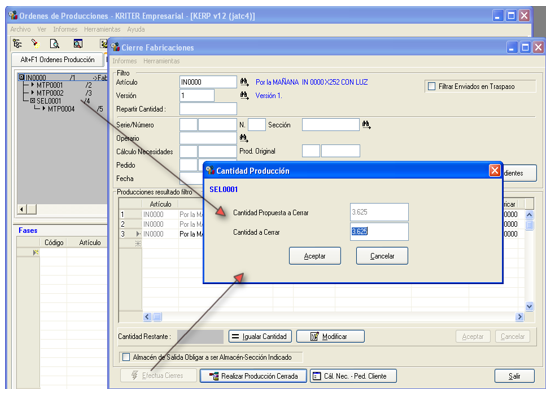Click the Artículo filter input field
This screenshot has width=551, height=393.
click(208, 82)
